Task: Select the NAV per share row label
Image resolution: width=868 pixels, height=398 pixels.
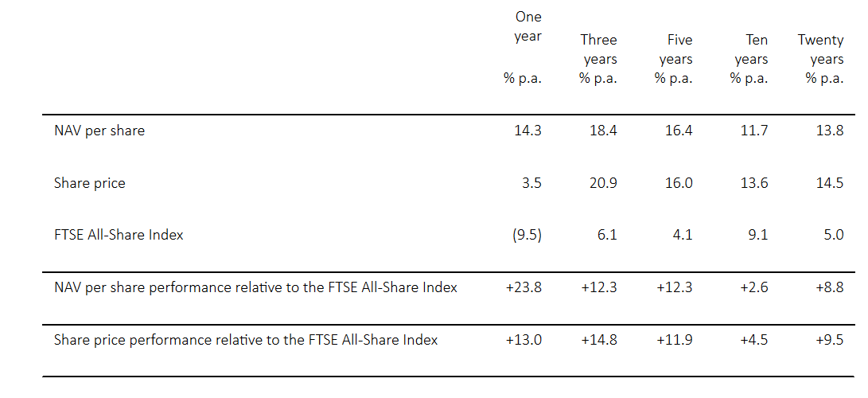Action: (99, 131)
